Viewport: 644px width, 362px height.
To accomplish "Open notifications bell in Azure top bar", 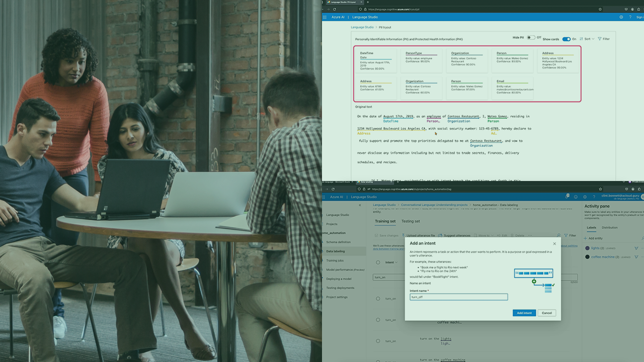I will click(x=567, y=196).
